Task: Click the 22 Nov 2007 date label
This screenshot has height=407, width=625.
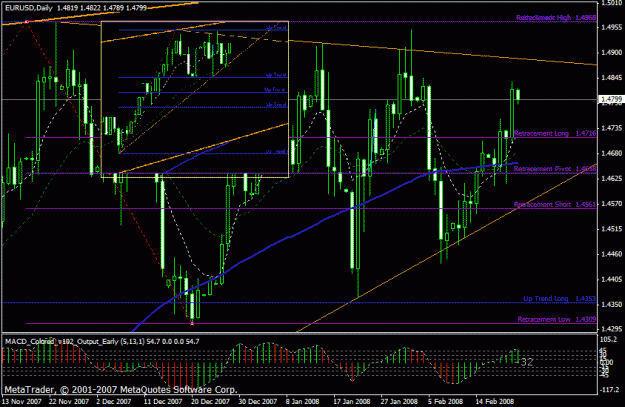Action: point(69,401)
